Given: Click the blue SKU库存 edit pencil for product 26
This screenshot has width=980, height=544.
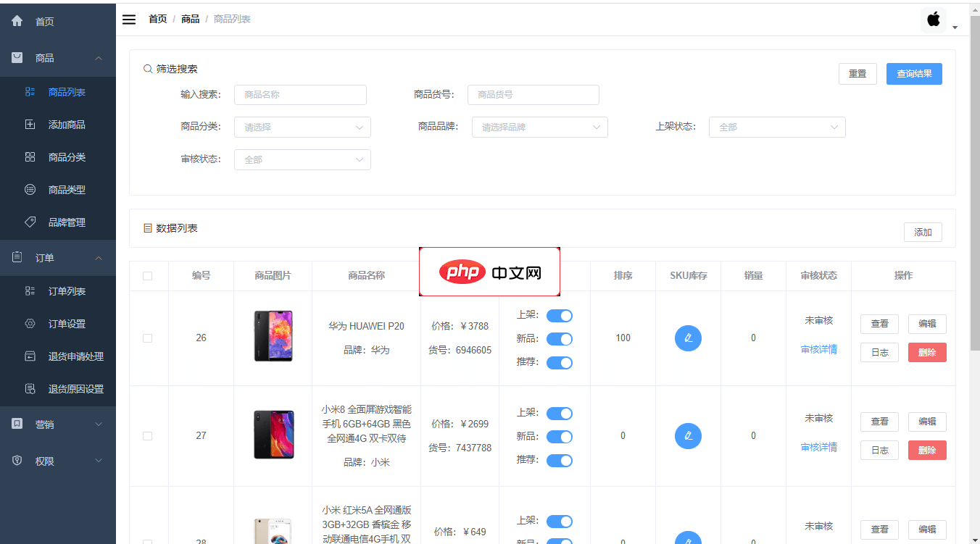Looking at the screenshot, I should (687, 338).
